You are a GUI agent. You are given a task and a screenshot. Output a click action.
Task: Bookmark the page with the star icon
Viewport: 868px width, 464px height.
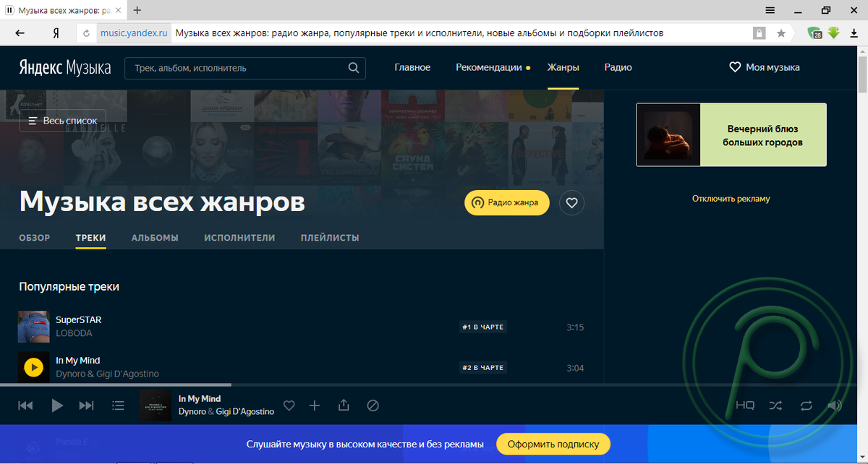pos(781,33)
